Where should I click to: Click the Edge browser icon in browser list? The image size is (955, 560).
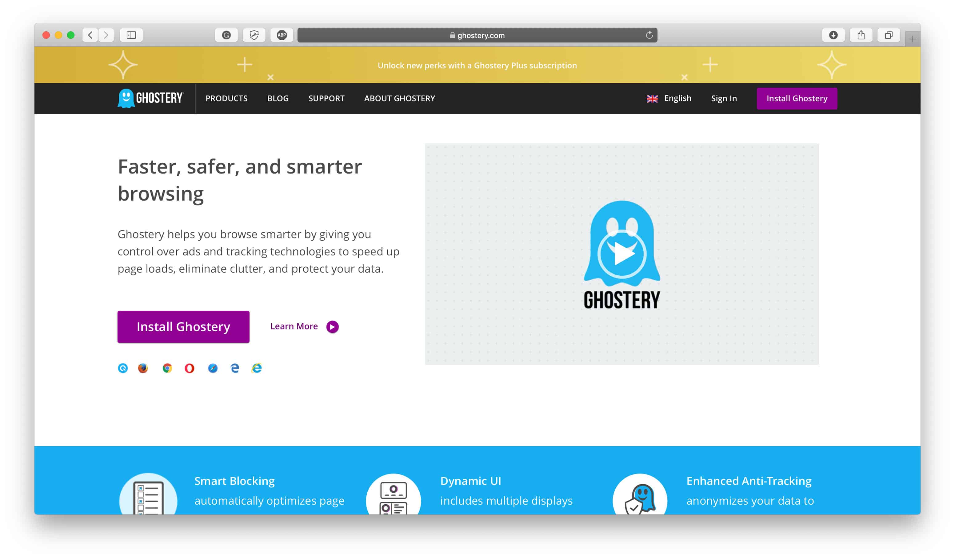(235, 368)
